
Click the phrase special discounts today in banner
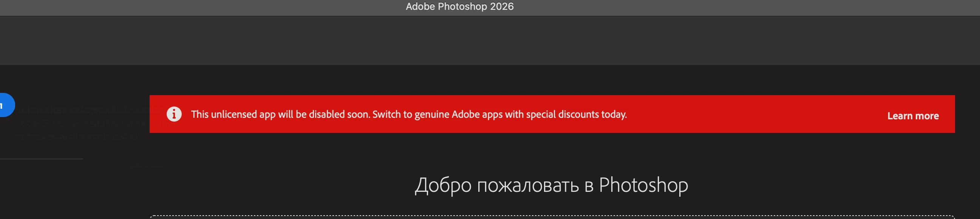pos(577,114)
